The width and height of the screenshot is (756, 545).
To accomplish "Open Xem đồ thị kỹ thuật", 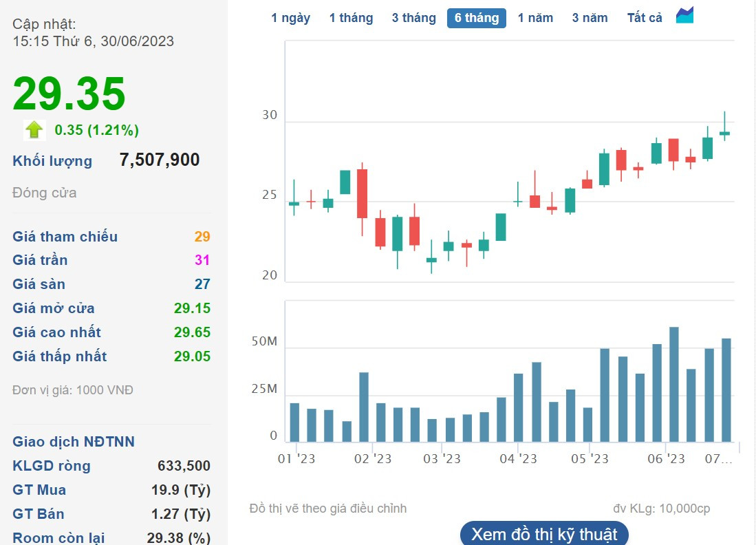I will [543, 534].
